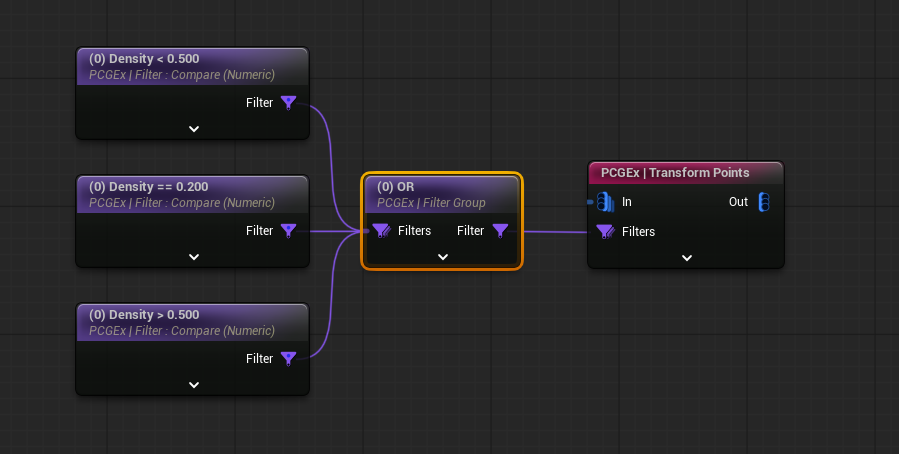The image size is (899, 454).
Task: Expand the OR Filter Group node chevron
Action: click(x=442, y=257)
